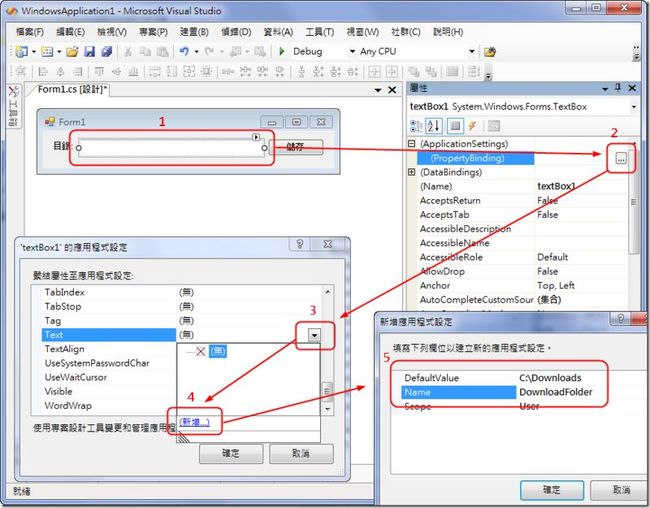This screenshot has height=508, width=650.
Task: Click the Align Tops layout icon
Action: (99, 72)
